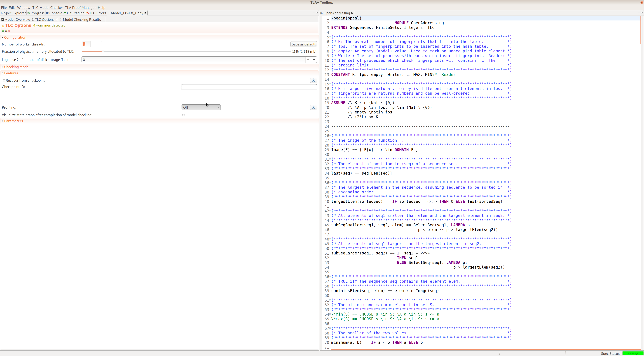Click the Save as default button
644x356 pixels.
pos(303,44)
